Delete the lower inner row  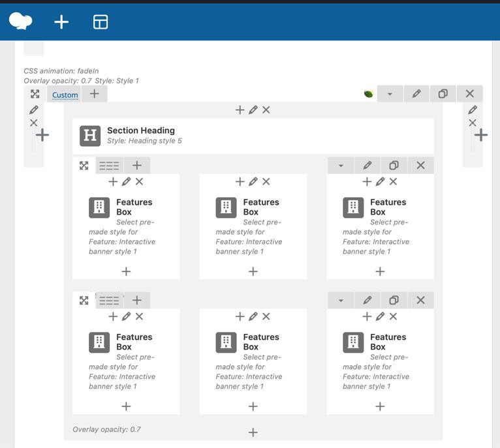(420, 300)
